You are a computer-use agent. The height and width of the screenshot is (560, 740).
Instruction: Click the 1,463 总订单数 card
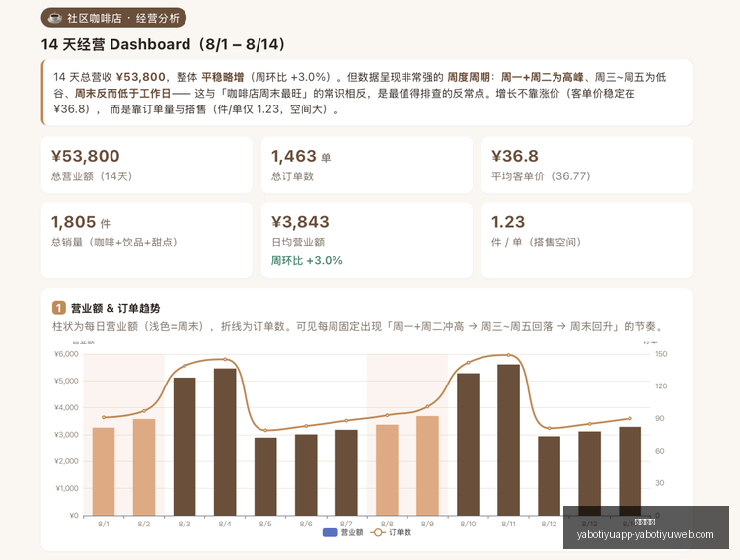367,165
